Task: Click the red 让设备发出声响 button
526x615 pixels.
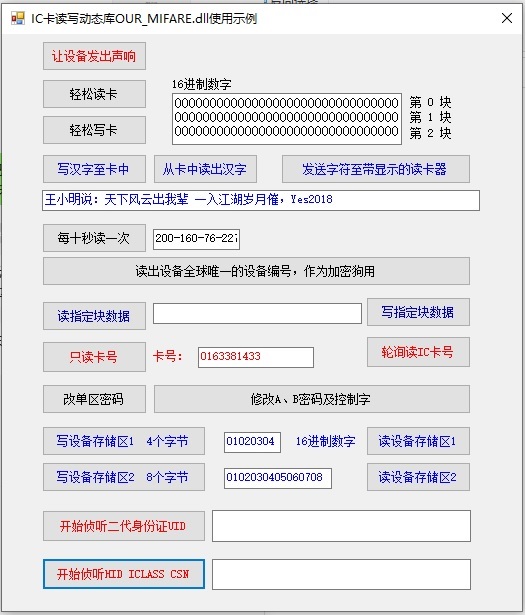Action: tap(94, 56)
